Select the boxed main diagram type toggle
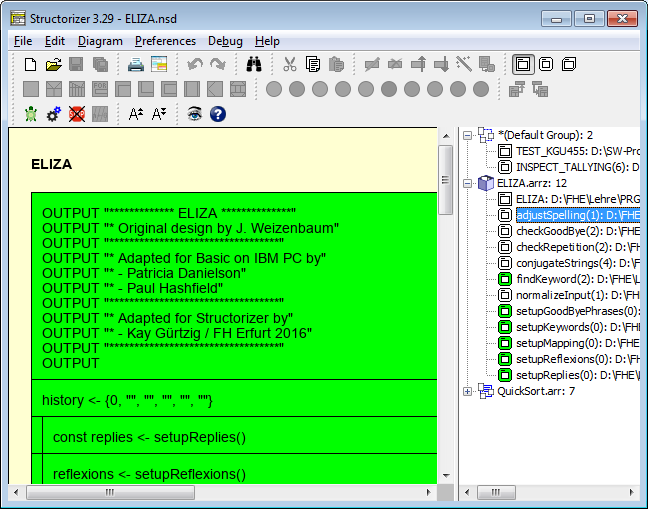The image size is (648, 509). (x=523, y=64)
